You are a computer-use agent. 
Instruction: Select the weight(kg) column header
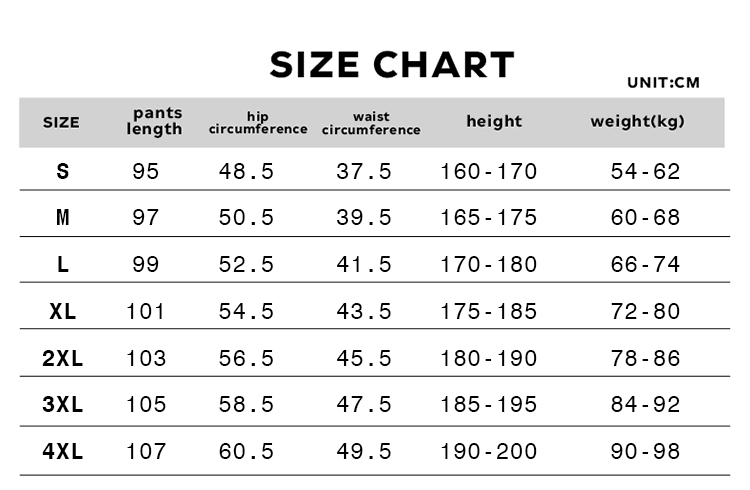point(637,122)
